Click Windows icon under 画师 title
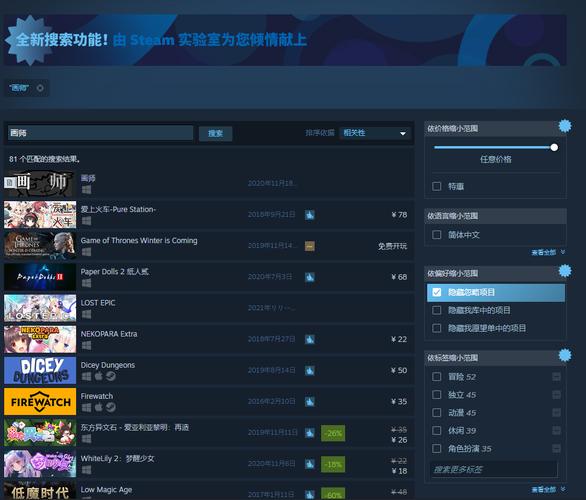586x500 pixels. coord(86,189)
